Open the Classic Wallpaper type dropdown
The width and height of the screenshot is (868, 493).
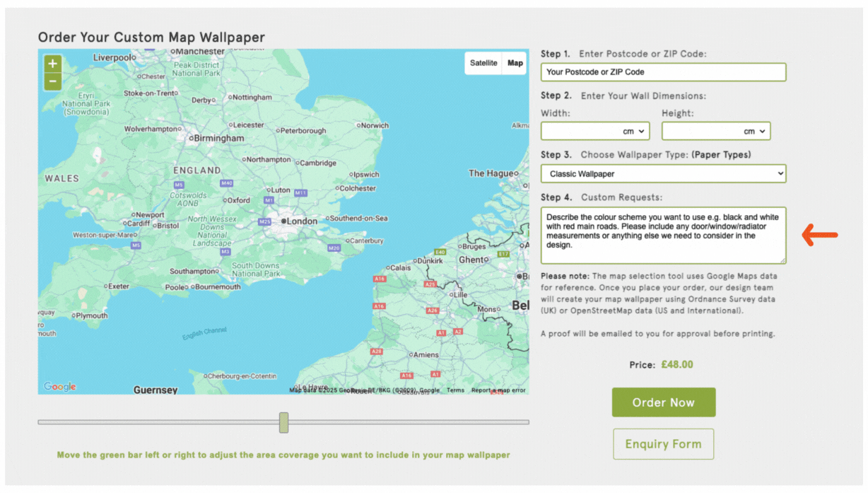click(x=663, y=173)
